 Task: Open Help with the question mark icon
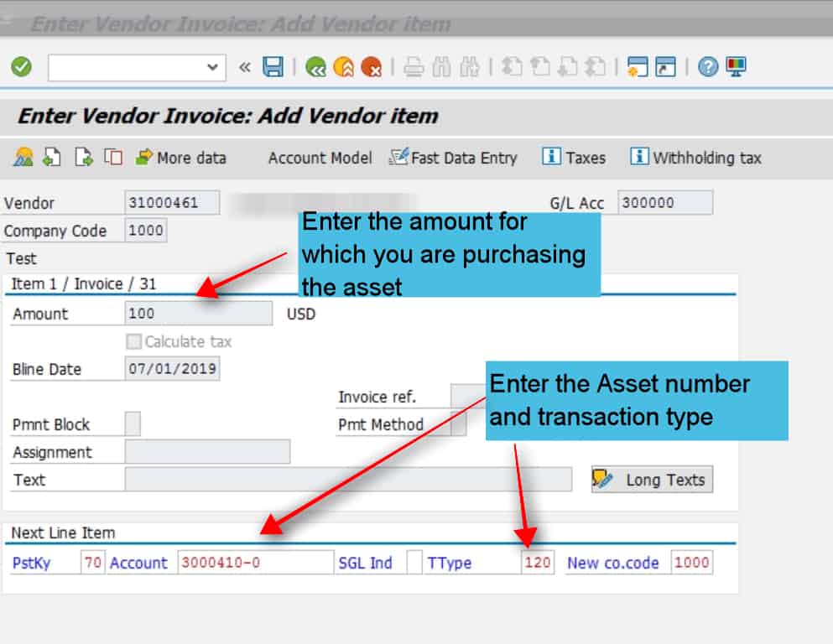tap(708, 67)
